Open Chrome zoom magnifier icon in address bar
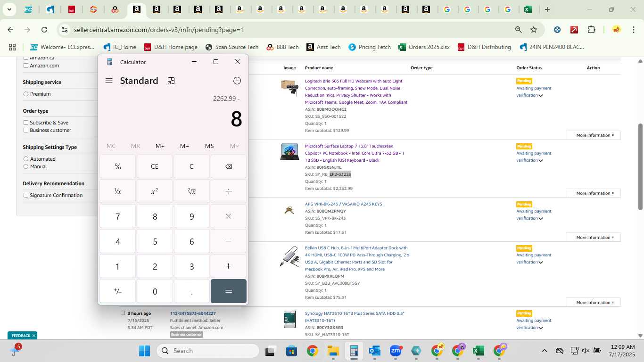644x362 pixels. coord(518,30)
